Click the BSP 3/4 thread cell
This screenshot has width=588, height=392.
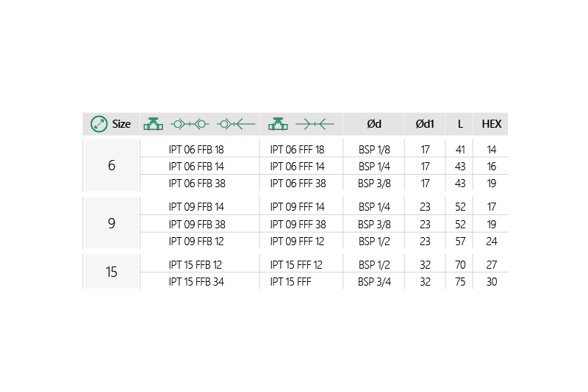click(x=373, y=281)
